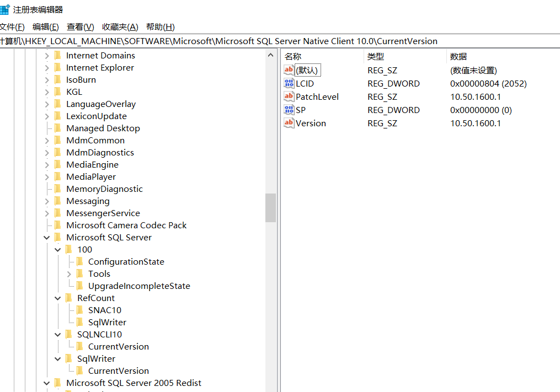Collapse Microsoft SQL Server 2005 Redist key
Screen dimensions: 560x392
click(47, 383)
